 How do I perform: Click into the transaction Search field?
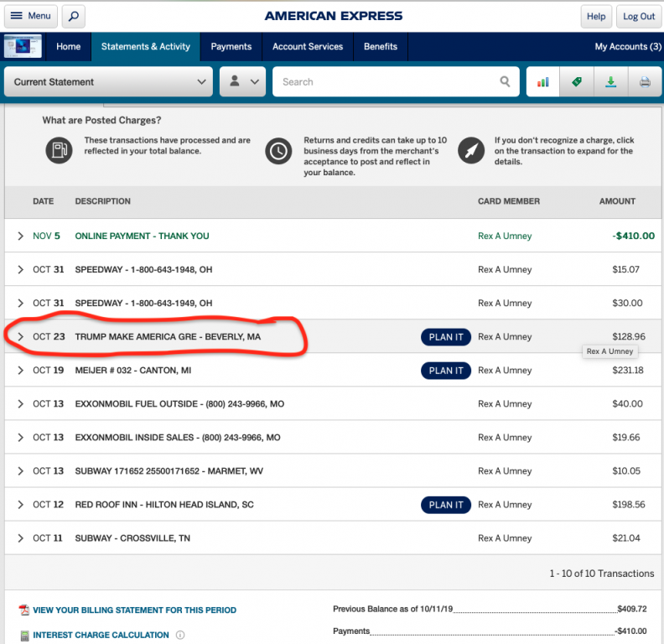[x=386, y=82]
